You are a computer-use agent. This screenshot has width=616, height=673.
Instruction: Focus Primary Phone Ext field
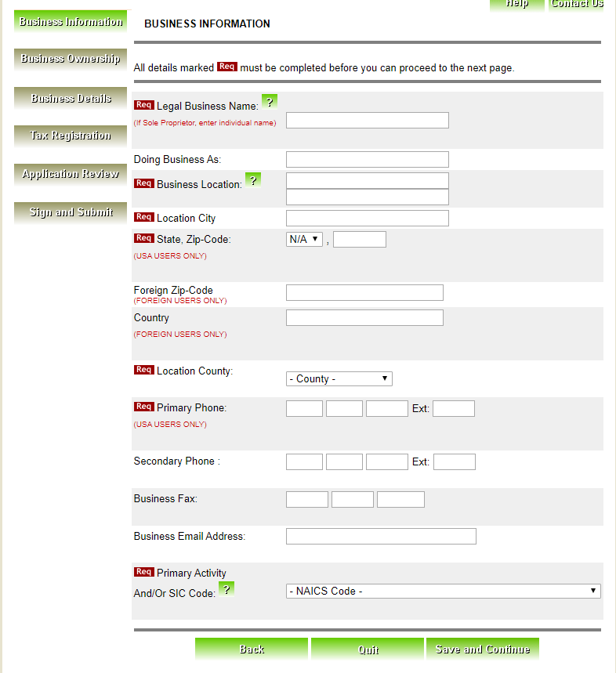(454, 409)
